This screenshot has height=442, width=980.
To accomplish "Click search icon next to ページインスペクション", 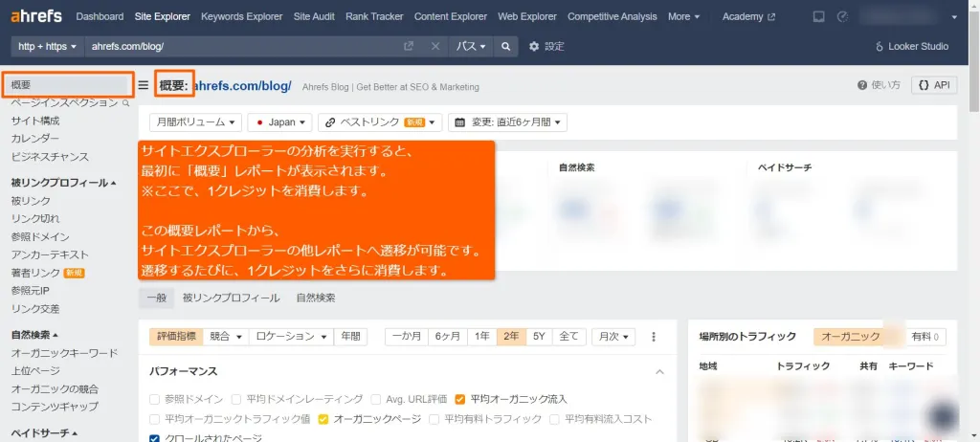I will tap(125, 102).
